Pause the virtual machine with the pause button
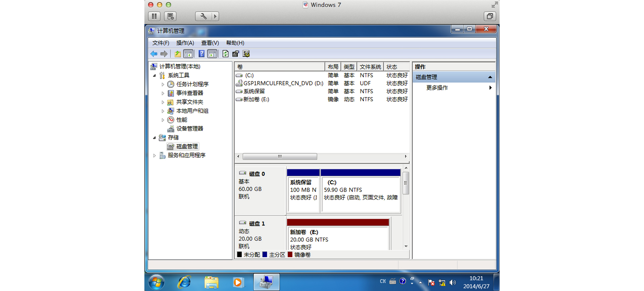Viewport: 644px width, 291px height. coord(154,16)
